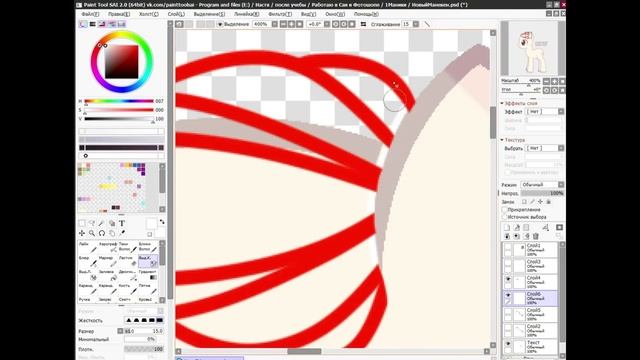Click the Вид menu item

coord(308,14)
